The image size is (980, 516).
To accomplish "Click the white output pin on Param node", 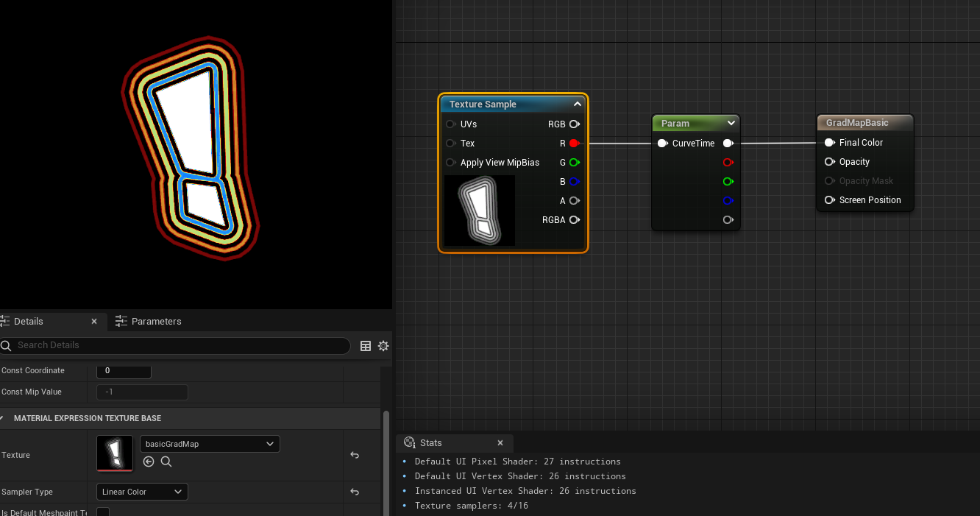I will [x=728, y=144].
